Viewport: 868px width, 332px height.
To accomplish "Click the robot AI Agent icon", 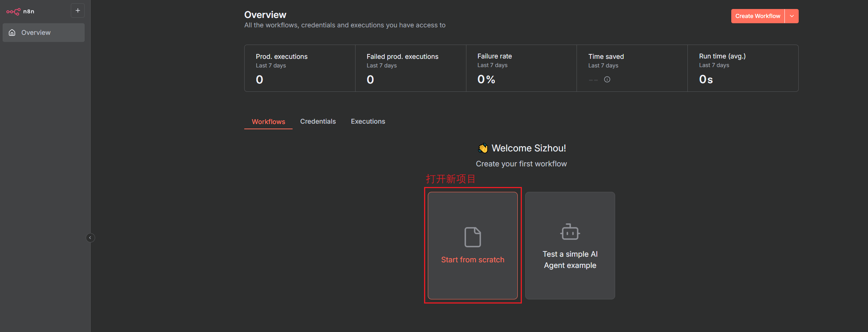I will tap(570, 232).
